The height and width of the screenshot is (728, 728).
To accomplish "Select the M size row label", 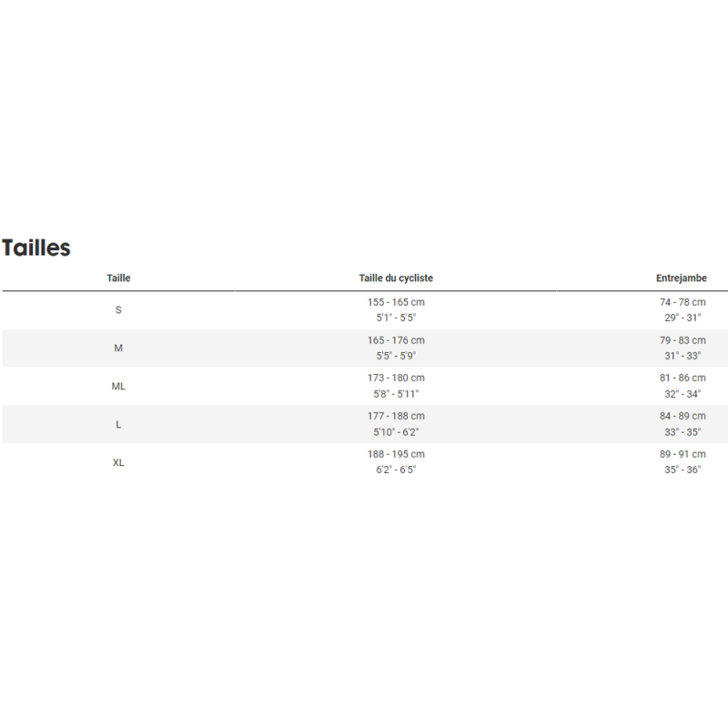I will pos(118,349).
